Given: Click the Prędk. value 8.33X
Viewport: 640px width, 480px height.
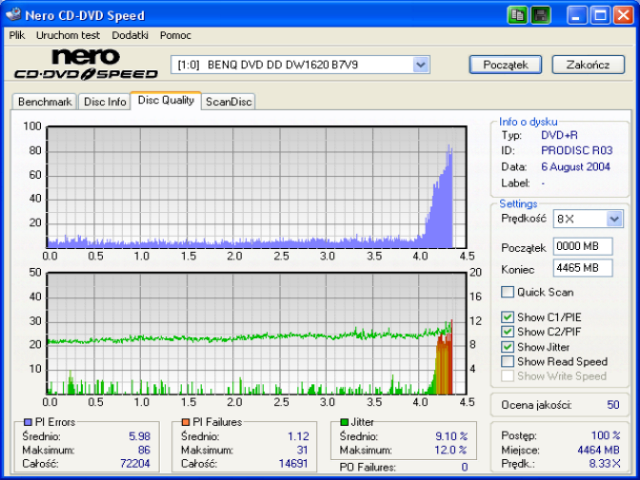Looking at the screenshot, I should pyautogui.click(x=604, y=464).
